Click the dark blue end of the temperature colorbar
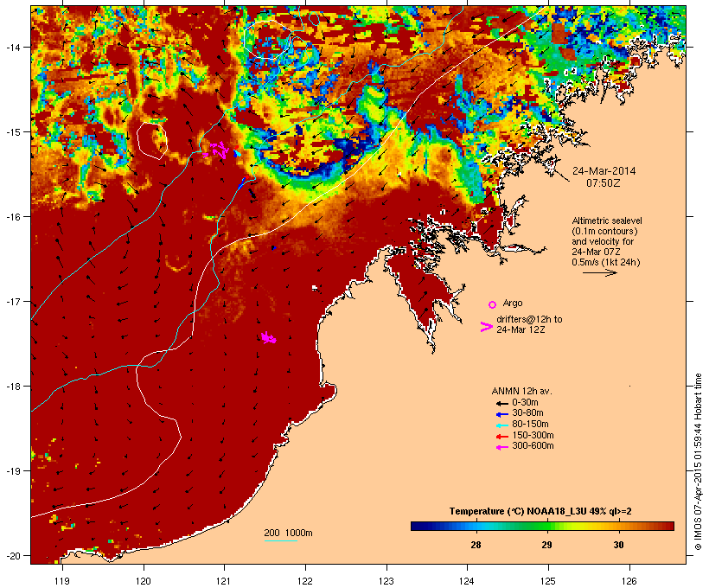709x588 pixels. [418, 526]
